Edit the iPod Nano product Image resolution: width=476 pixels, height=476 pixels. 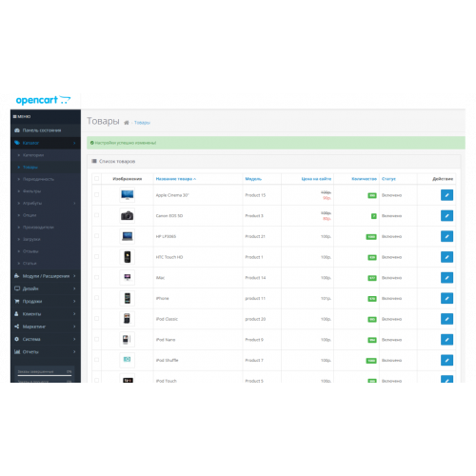(x=446, y=340)
